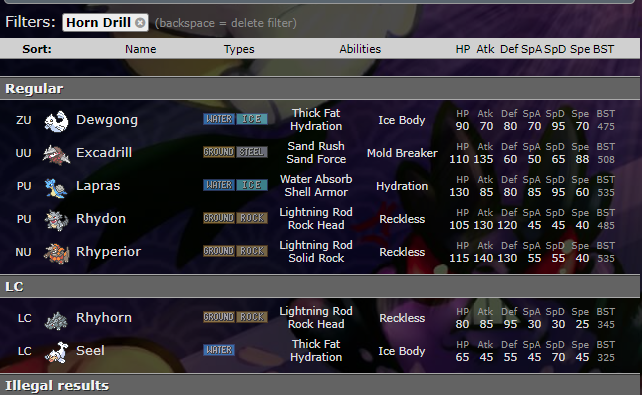Click the Dewgong sprite icon
Image resolution: width=642 pixels, height=395 pixels.
[x=56, y=121]
